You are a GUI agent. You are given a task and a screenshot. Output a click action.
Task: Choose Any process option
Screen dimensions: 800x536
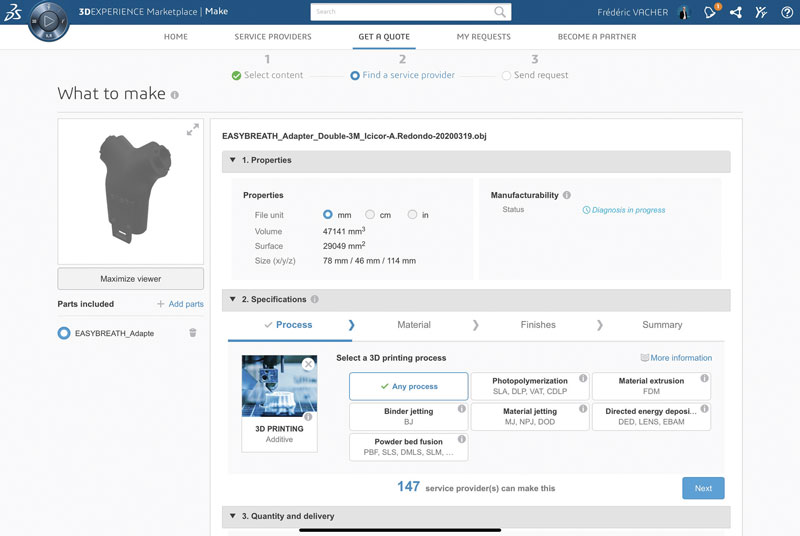coord(409,386)
